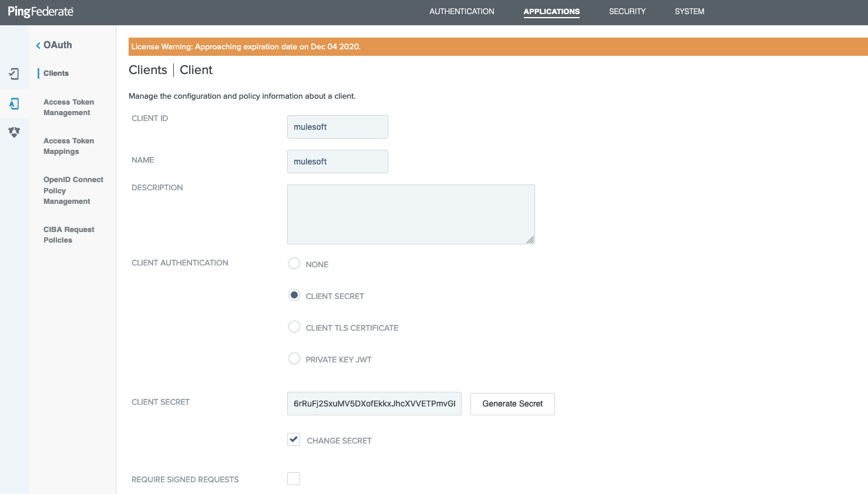Go to OpenID Connect Policy Management
The width and height of the screenshot is (868, 494).
(73, 190)
